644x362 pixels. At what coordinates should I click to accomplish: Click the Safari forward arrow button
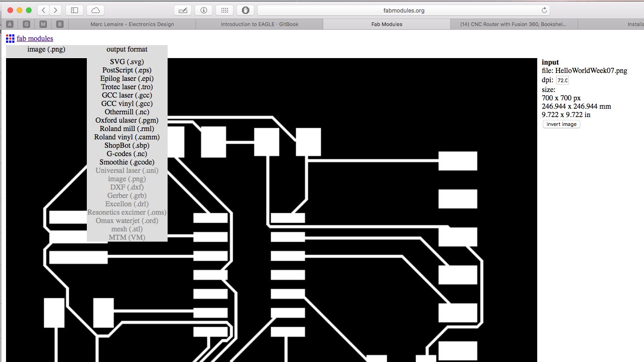(55, 10)
